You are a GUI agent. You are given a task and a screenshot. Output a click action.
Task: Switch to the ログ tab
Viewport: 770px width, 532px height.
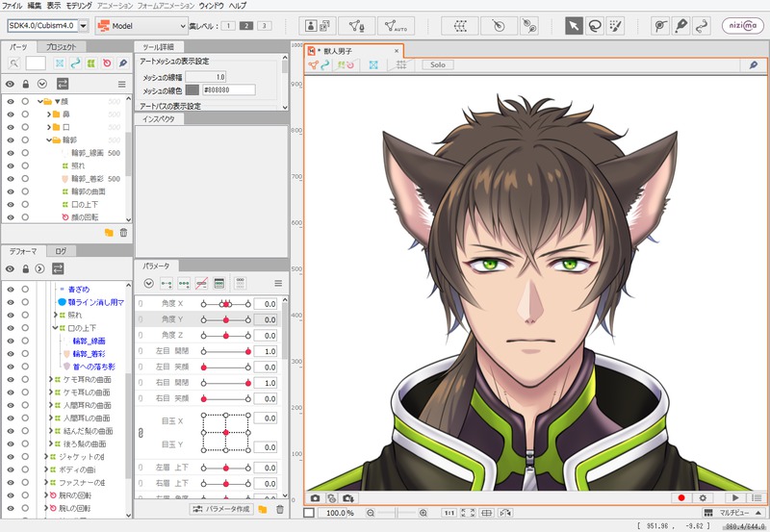(x=61, y=251)
